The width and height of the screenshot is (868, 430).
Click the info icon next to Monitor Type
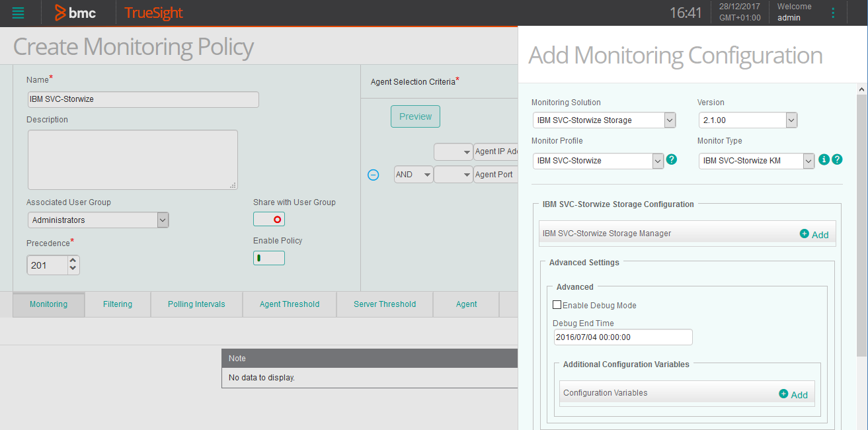824,159
